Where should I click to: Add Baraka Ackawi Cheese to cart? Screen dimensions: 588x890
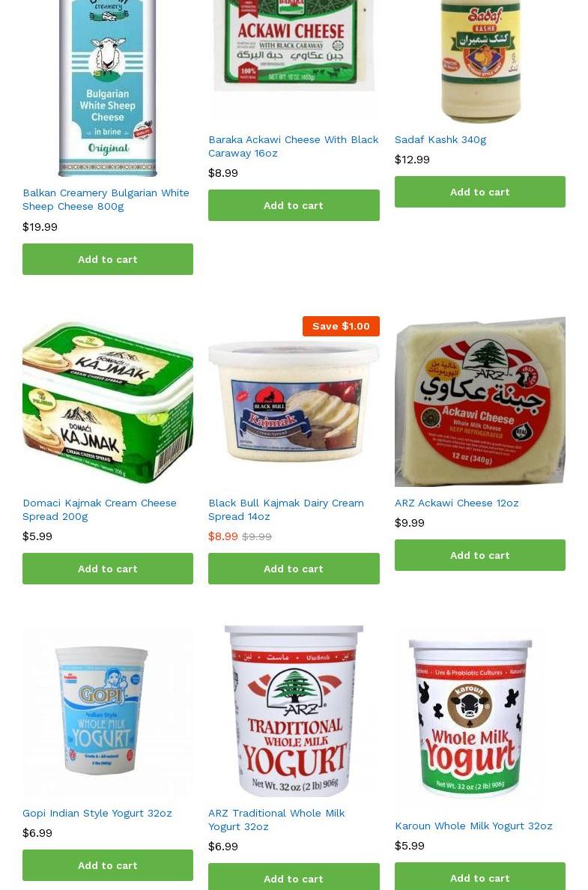coord(294,205)
